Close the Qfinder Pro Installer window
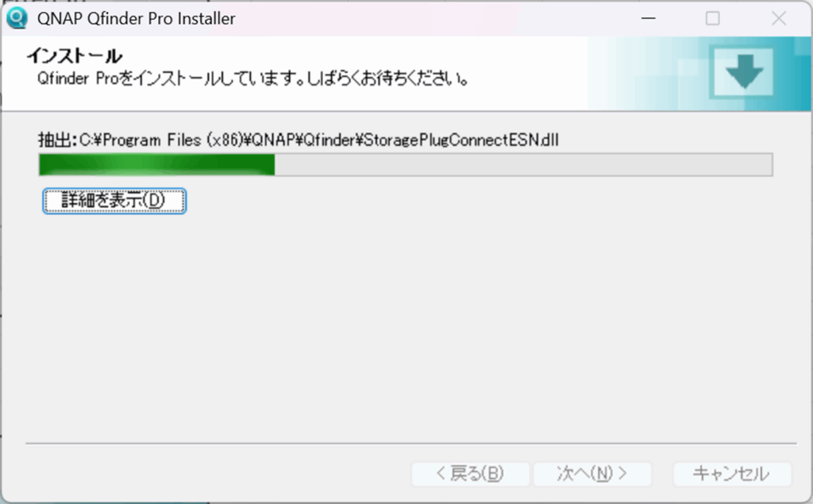Viewport: 813px width, 504px height. point(778,19)
